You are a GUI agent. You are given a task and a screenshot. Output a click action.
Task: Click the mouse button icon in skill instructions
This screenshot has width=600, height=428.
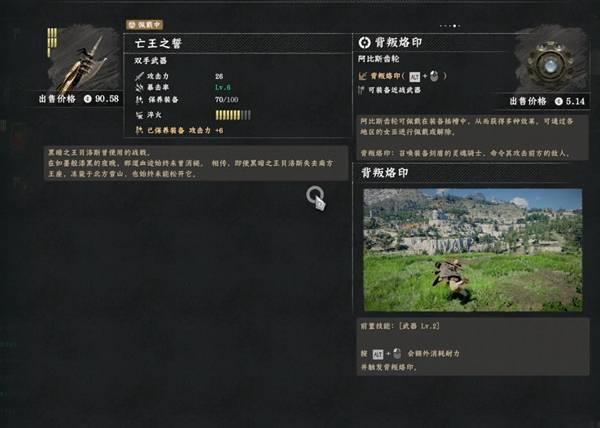397,354
